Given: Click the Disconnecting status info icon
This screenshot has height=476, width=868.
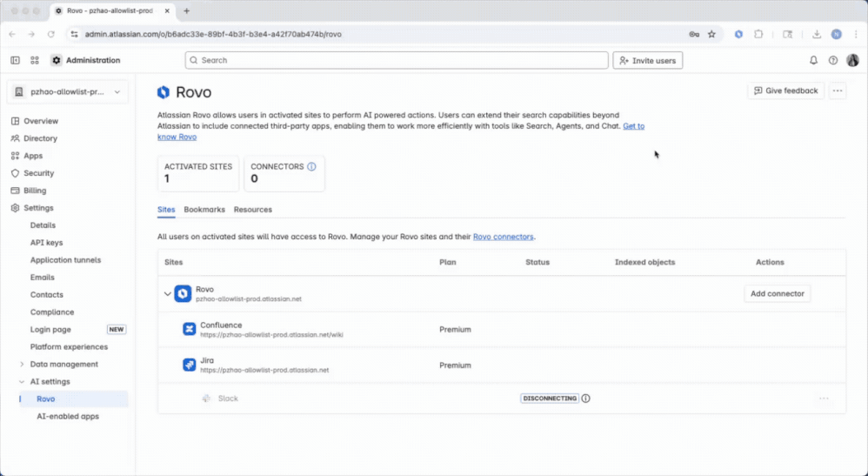Looking at the screenshot, I should point(585,399).
